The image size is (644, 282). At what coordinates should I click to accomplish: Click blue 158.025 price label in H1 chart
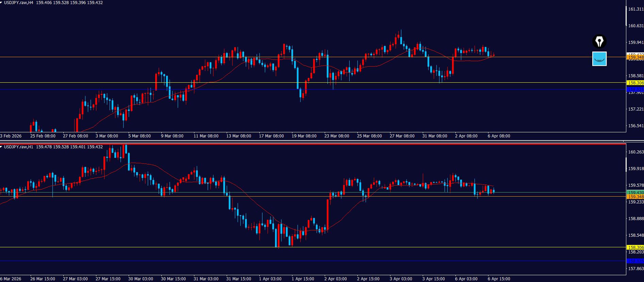tap(635, 261)
